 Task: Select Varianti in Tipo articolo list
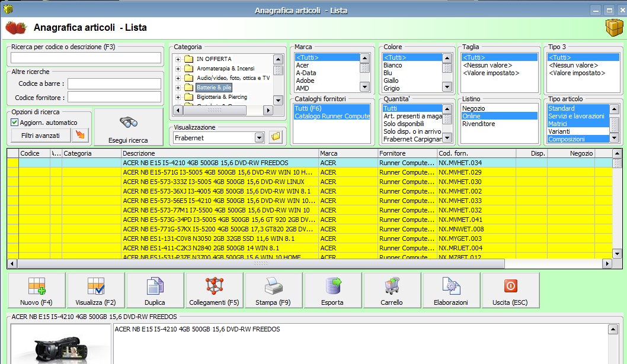(x=559, y=131)
